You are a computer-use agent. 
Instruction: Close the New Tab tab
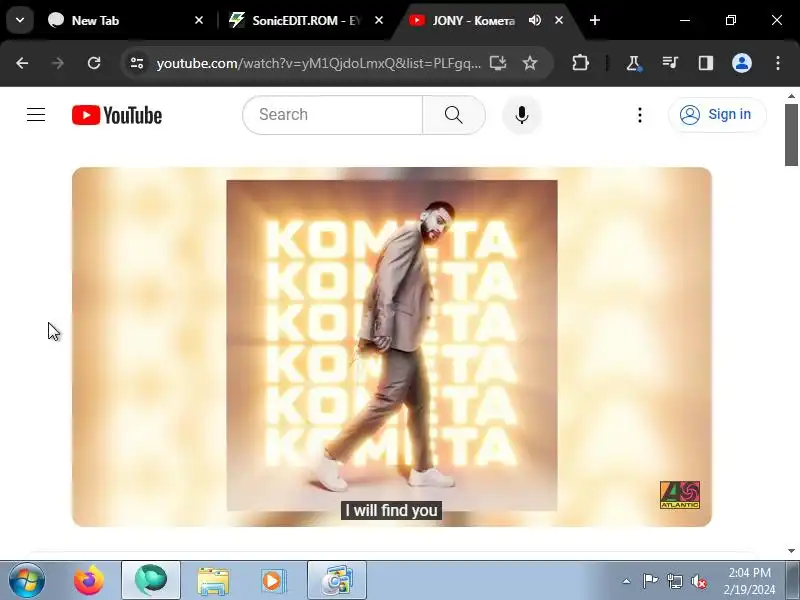point(199,20)
